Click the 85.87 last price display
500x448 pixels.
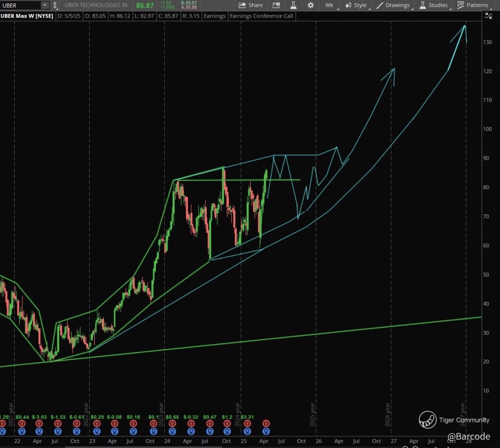[145, 5]
